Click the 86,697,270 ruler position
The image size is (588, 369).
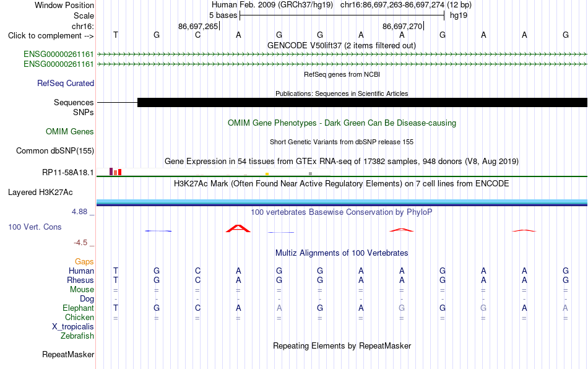[402, 26]
